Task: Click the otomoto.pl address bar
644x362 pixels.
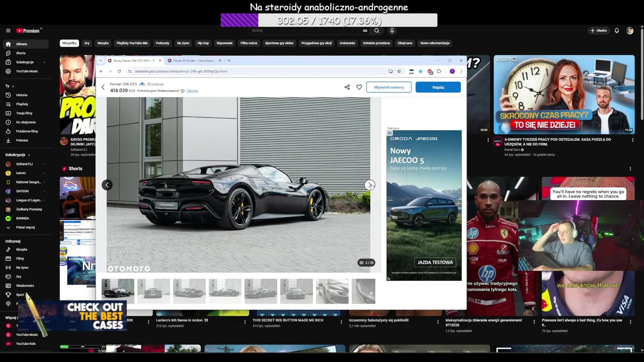Action: click(257, 71)
